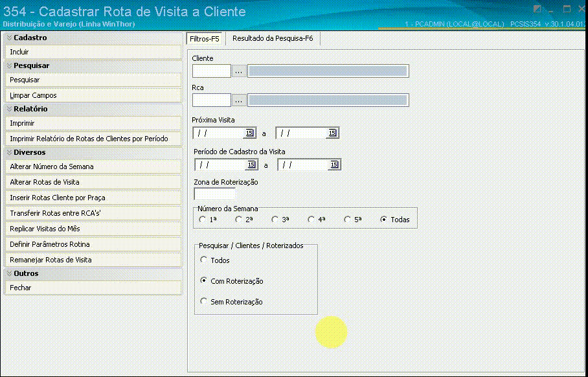588x377 pixels.
Task: Click the Rca lookup ellipsis button
Action: coord(239,100)
